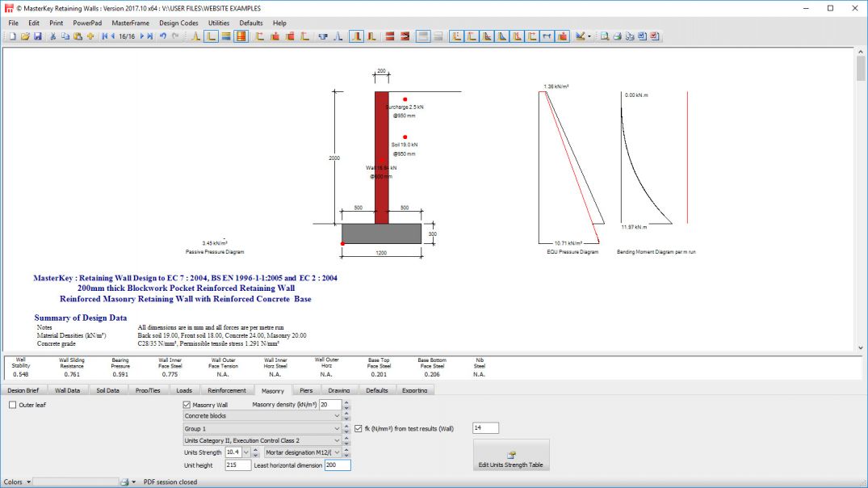This screenshot has height=488, width=868.
Task: Click the Undo arrow icon
Action: tap(163, 36)
